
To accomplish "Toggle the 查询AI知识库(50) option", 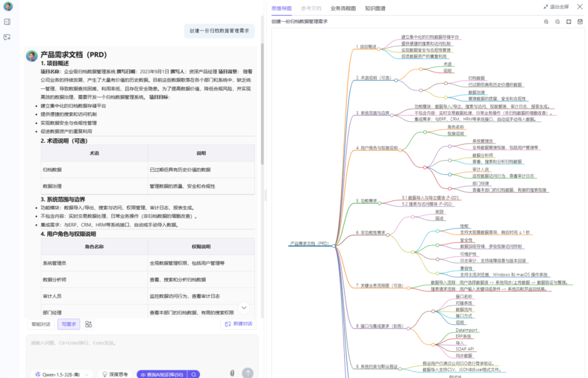I will click(x=162, y=374).
